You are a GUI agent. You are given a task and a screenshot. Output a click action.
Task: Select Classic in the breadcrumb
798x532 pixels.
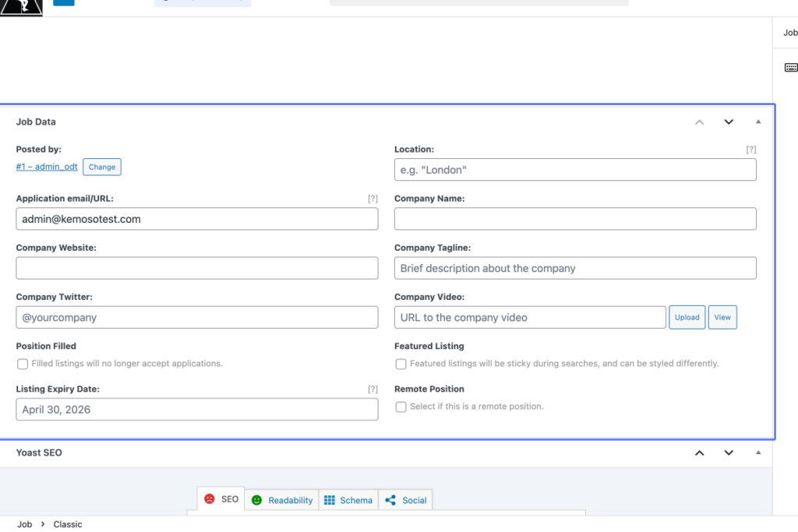point(68,524)
